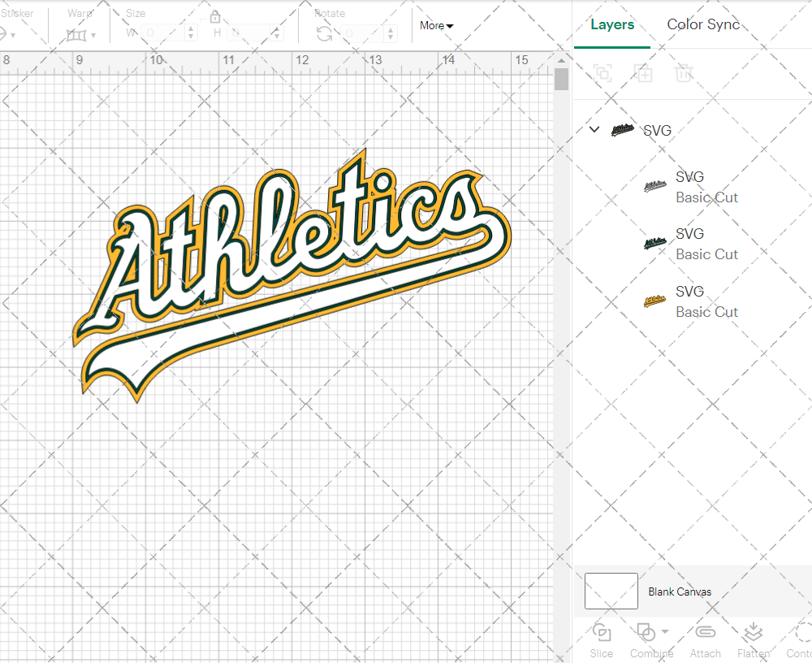This screenshot has height=663, width=812.
Task: Click the Group layers icon
Action: click(x=603, y=73)
